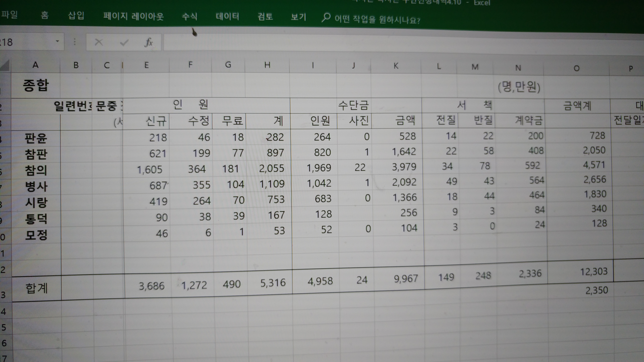This screenshot has height=362, width=644.
Task: Switch to 페이지 레이아웃 tab
Action: [x=133, y=16]
